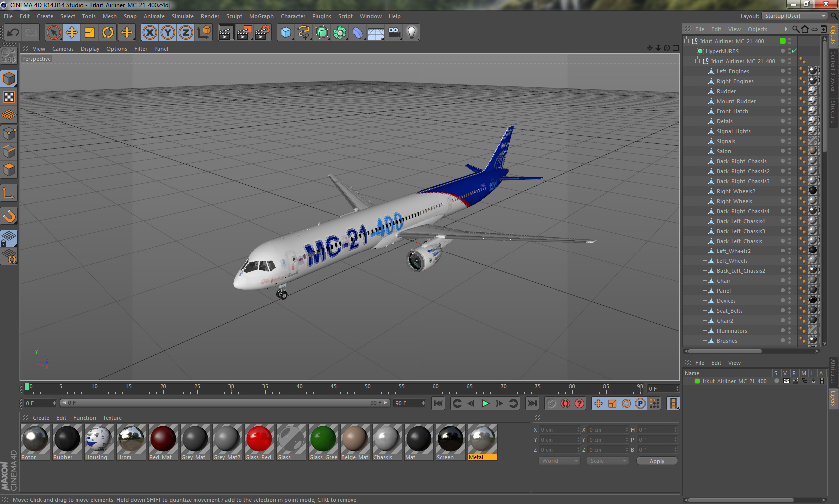Click the Objects panel horizontal scrollbar
The image size is (839, 504).
click(x=724, y=351)
